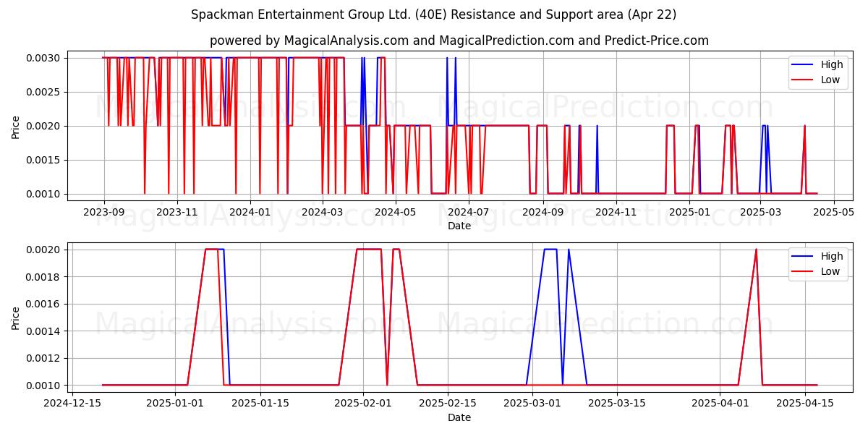Screen dimensions: 868x434
Task: Click the 2025-04-01 date tick label
Action: [720, 403]
